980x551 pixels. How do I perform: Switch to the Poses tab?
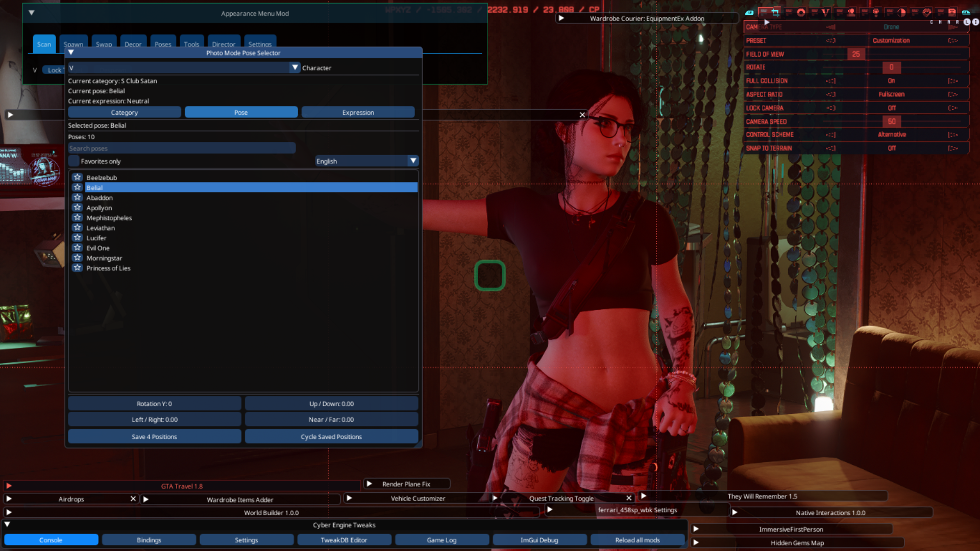(x=163, y=44)
